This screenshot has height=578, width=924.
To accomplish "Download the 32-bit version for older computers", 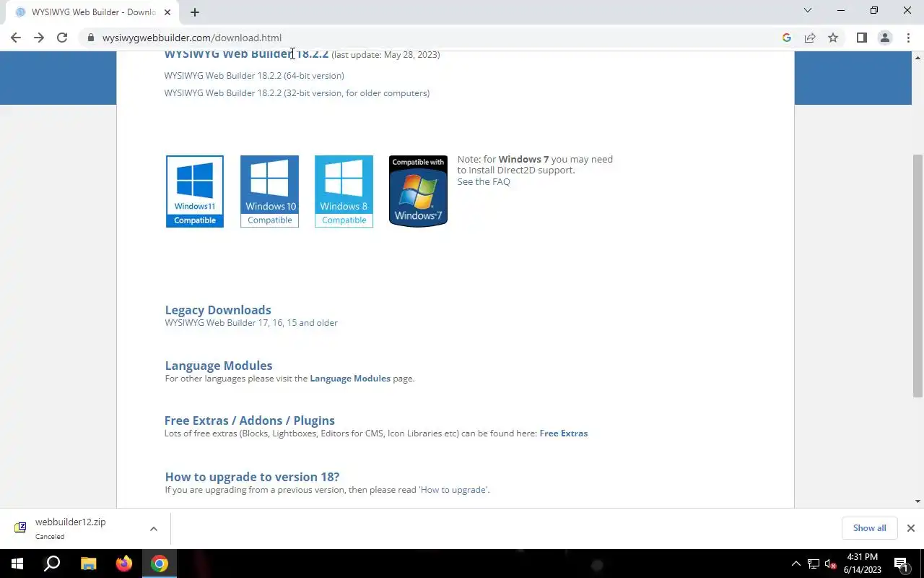I will click(297, 92).
